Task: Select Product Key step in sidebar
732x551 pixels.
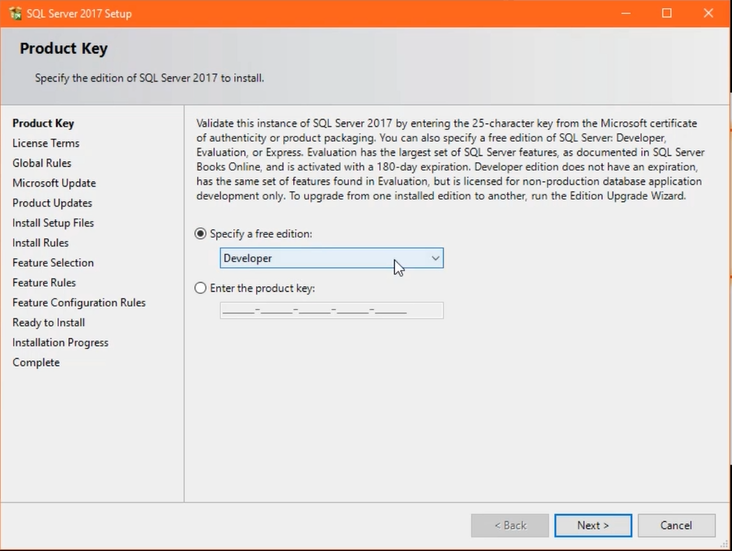Action: (43, 123)
